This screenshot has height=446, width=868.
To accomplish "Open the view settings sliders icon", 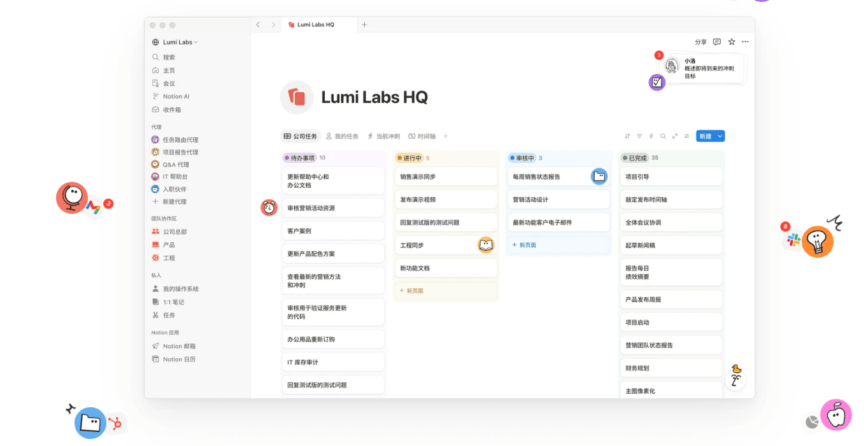I will point(687,136).
